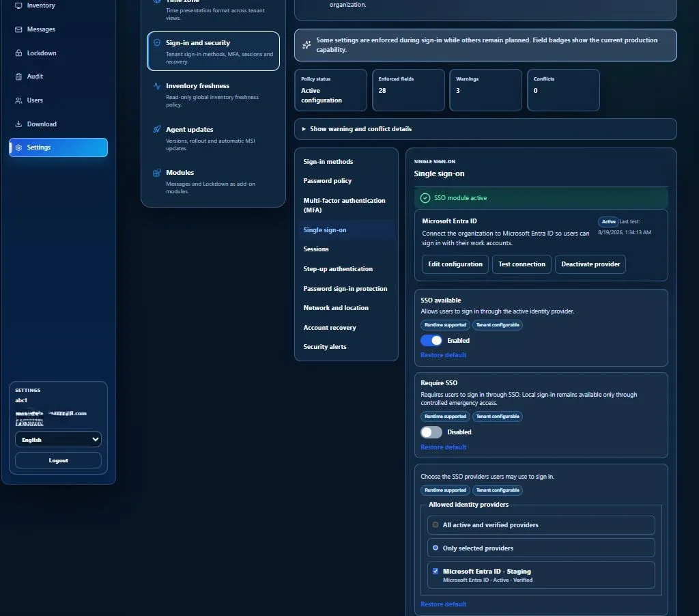This screenshot has width=699, height=616.
Task: Open Password sign-in protection section
Action: (x=346, y=289)
